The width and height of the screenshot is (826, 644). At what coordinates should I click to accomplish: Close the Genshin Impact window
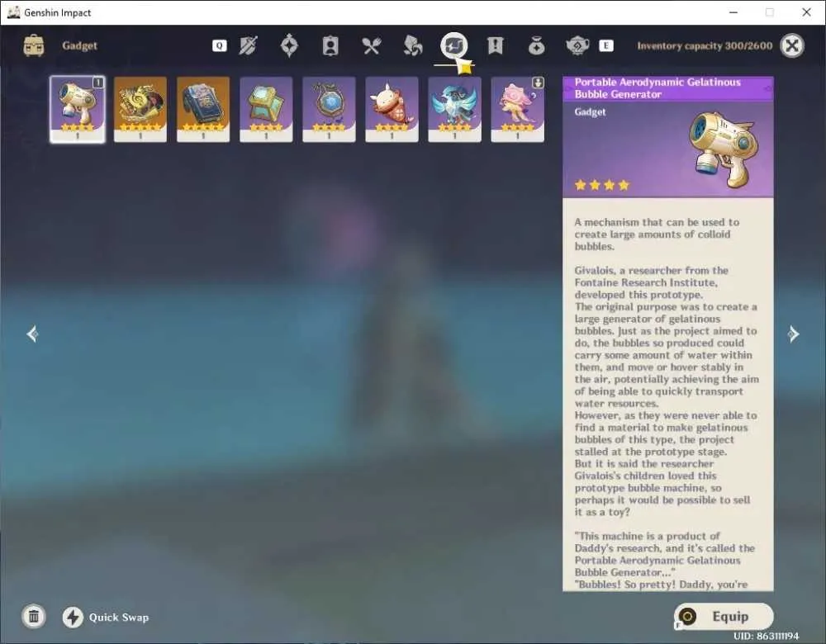click(x=806, y=12)
